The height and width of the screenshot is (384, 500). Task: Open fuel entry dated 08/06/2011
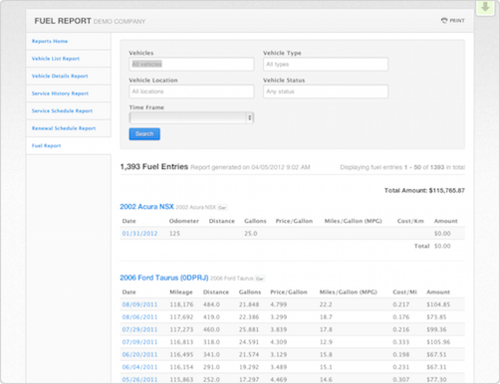(140, 317)
